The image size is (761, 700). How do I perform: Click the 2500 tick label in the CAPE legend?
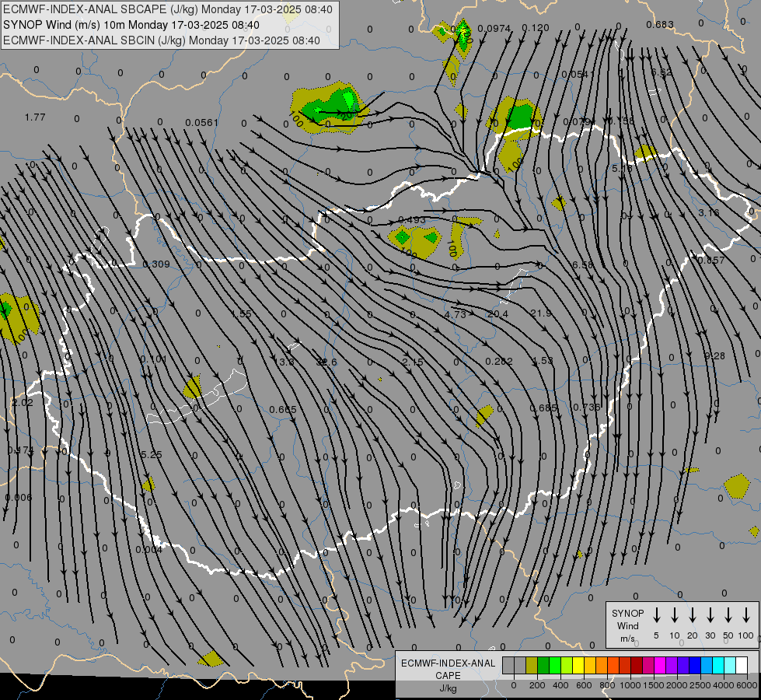tap(700, 685)
